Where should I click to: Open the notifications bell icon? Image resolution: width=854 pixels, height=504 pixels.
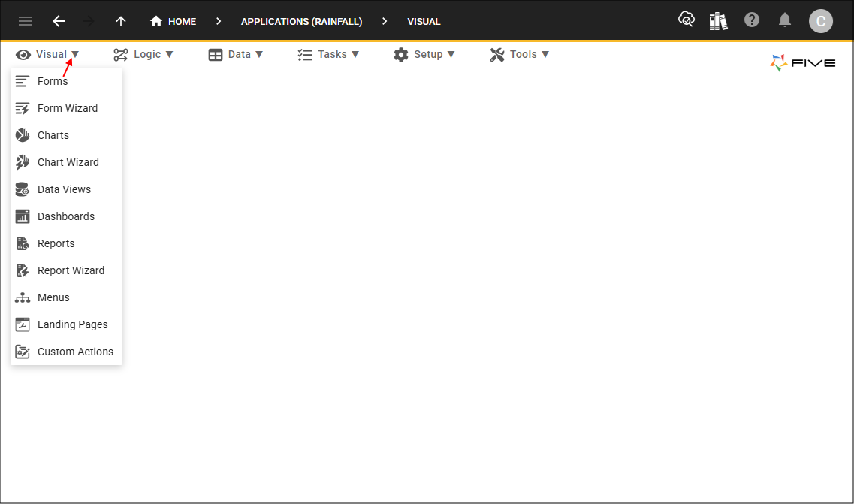785,20
